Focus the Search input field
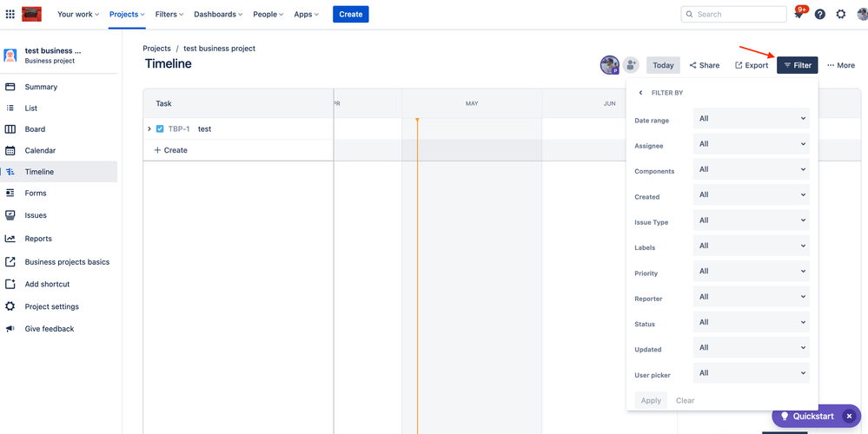 point(733,15)
